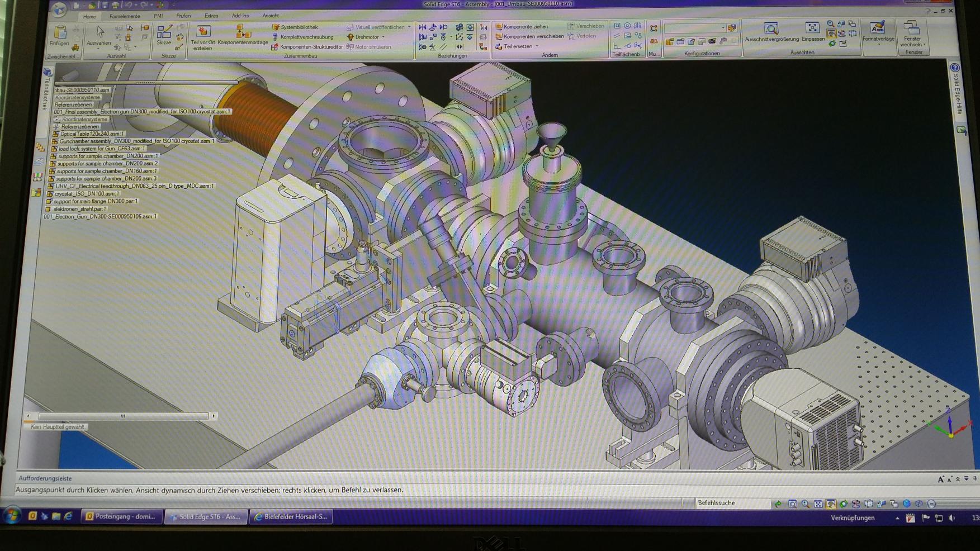Open the Extras ribbon tab

click(x=210, y=15)
